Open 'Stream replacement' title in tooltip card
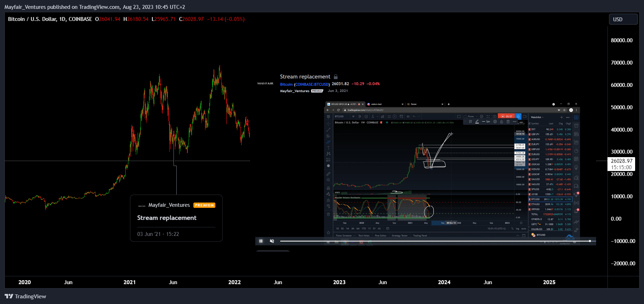Screen dimensions: 644x304 [x=167, y=218]
